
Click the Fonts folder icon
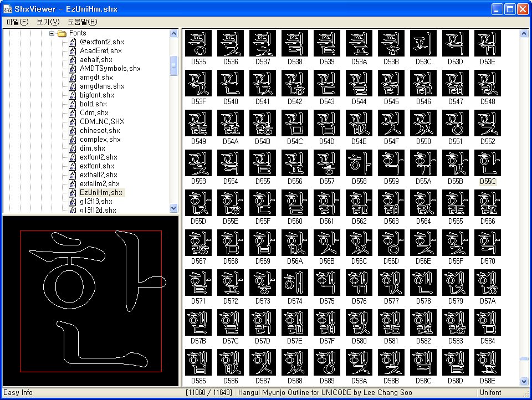(62, 33)
